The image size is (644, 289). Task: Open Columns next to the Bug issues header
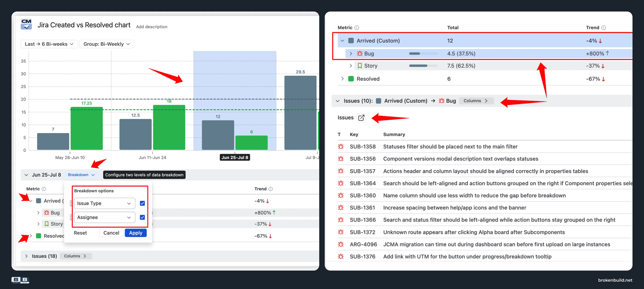click(476, 101)
